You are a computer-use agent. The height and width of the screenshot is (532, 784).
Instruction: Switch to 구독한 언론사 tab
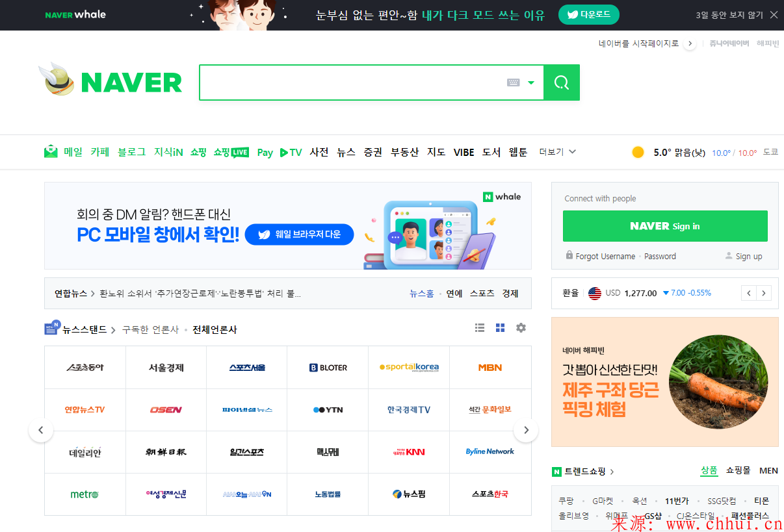click(x=150, y=329)
